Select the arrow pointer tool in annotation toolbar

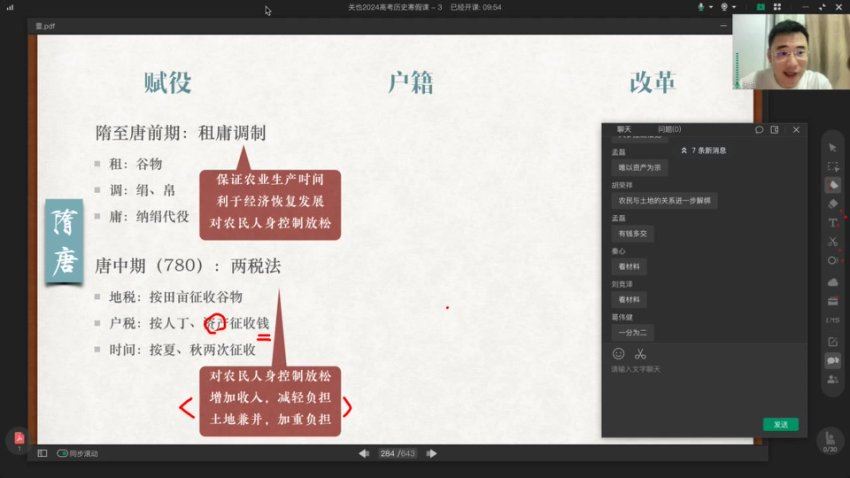pos(832,148)
